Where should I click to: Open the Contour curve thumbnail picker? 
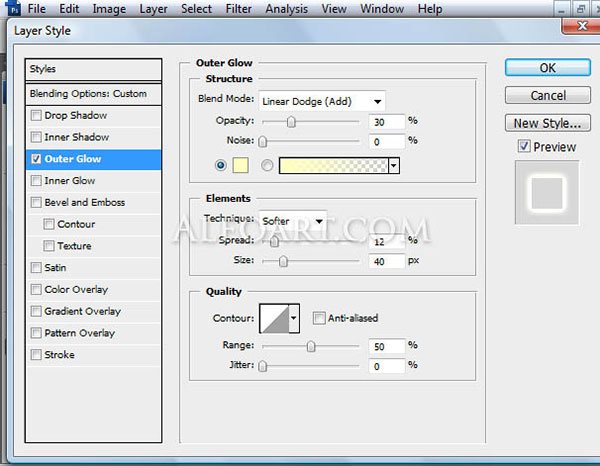pos(274,318)
